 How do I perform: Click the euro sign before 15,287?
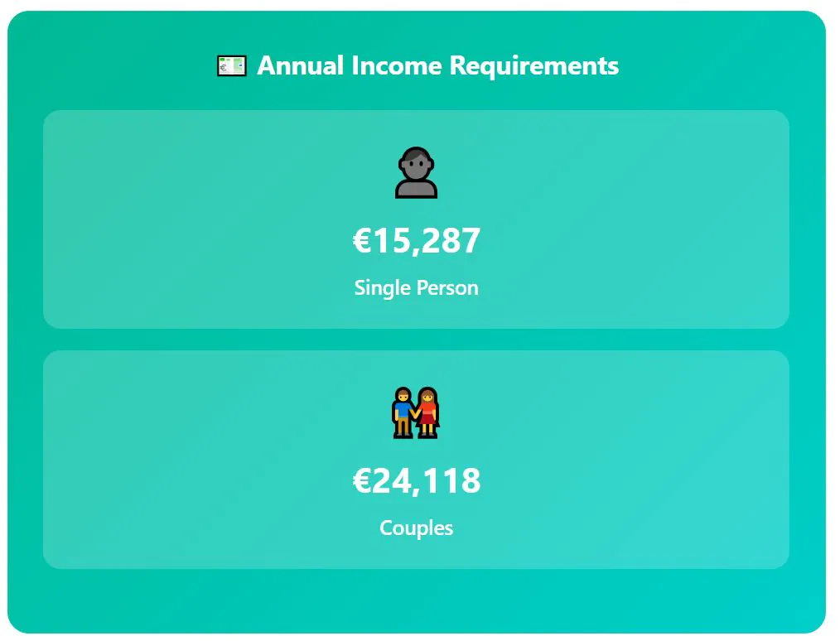click(361, 241)
